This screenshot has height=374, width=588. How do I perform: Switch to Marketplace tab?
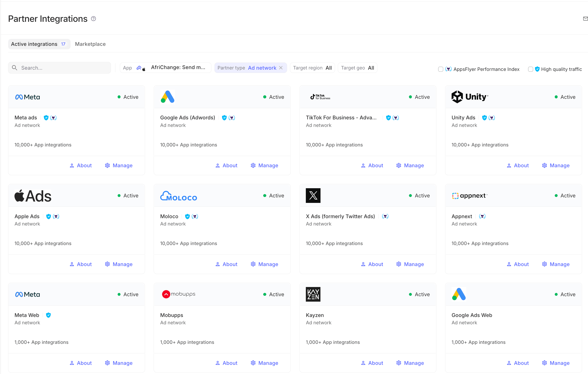[90, 44]
